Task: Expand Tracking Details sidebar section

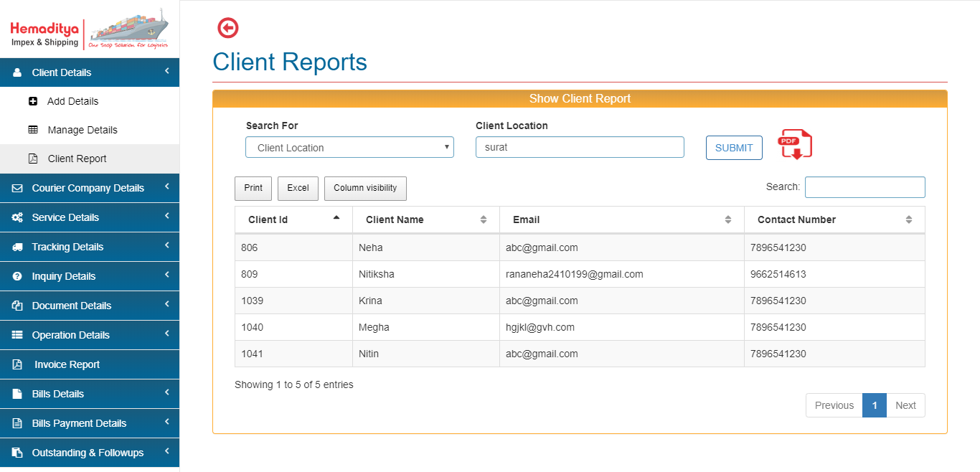Action: tap(68, 247)
